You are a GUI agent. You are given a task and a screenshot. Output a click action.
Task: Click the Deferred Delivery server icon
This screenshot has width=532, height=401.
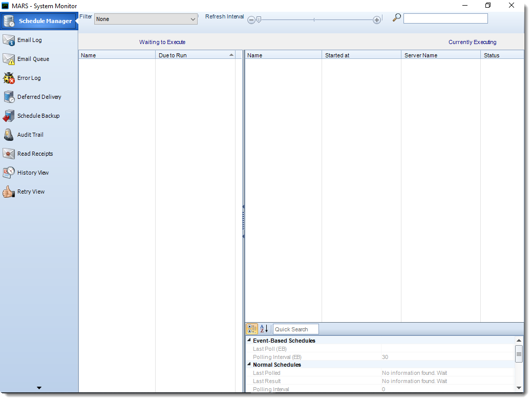point(9,97)
